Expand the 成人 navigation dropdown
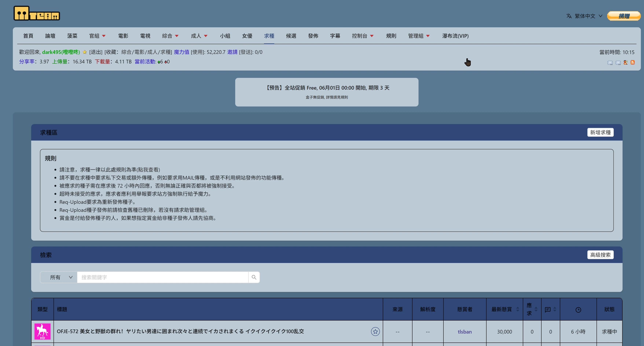Image resolution: width=644 pixels, height=346 pixels. tap(199, 36)
